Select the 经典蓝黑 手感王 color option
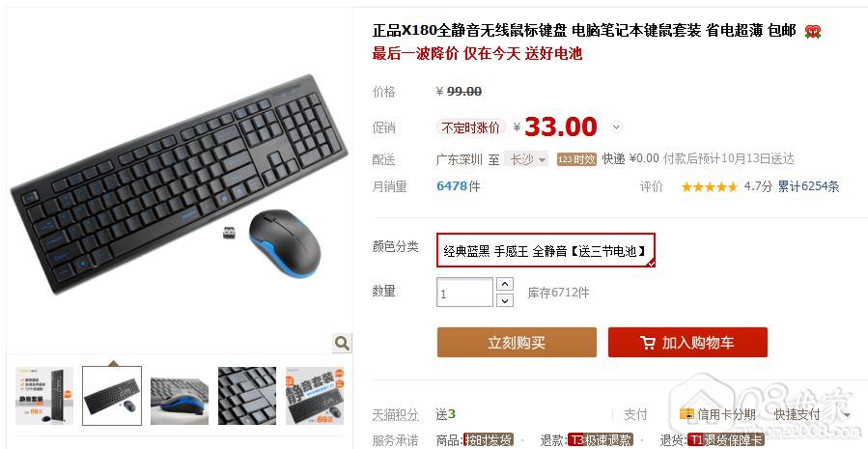 546,250
